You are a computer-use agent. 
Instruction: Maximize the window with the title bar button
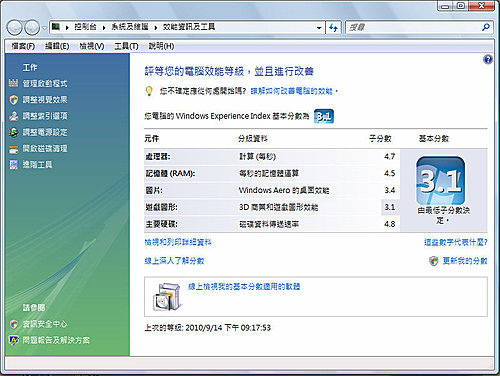click(x=461, y=6)
